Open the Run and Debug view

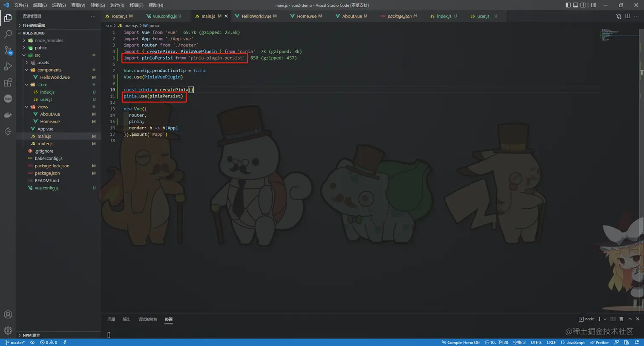click(8, 66)
